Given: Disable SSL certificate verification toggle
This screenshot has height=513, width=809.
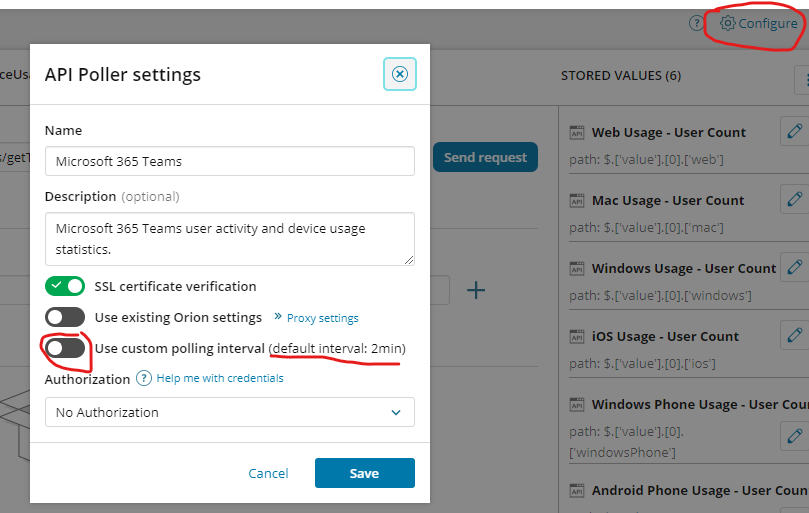Looking at the screenshot, I should click(65, 286).
